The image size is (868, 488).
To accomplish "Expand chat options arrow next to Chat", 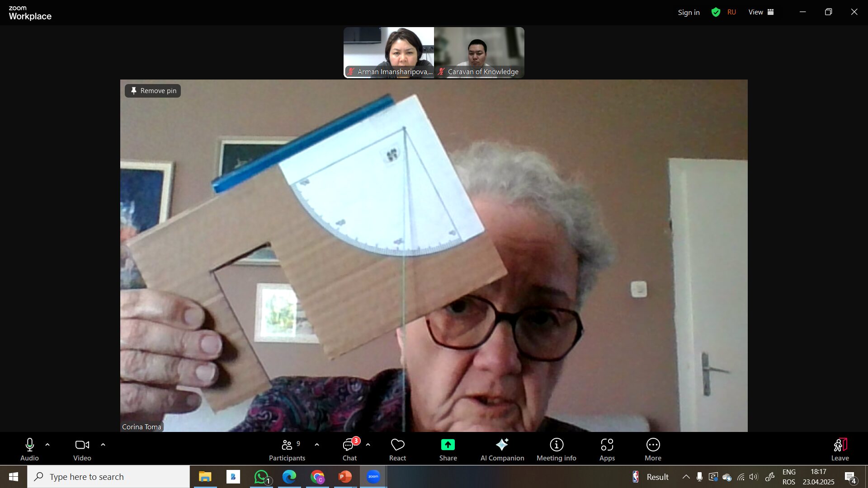I will pos(368,445).
